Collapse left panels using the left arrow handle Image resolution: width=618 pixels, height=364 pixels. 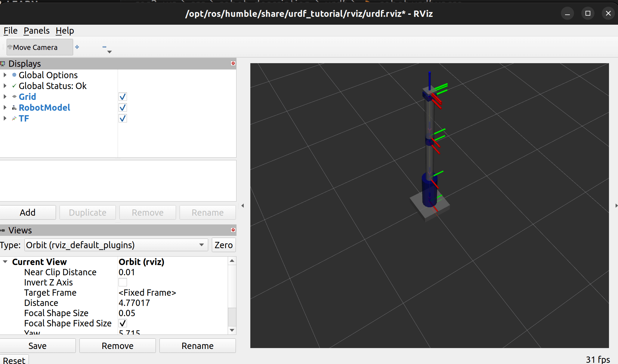pyautogui.click(x=243, y=206)
